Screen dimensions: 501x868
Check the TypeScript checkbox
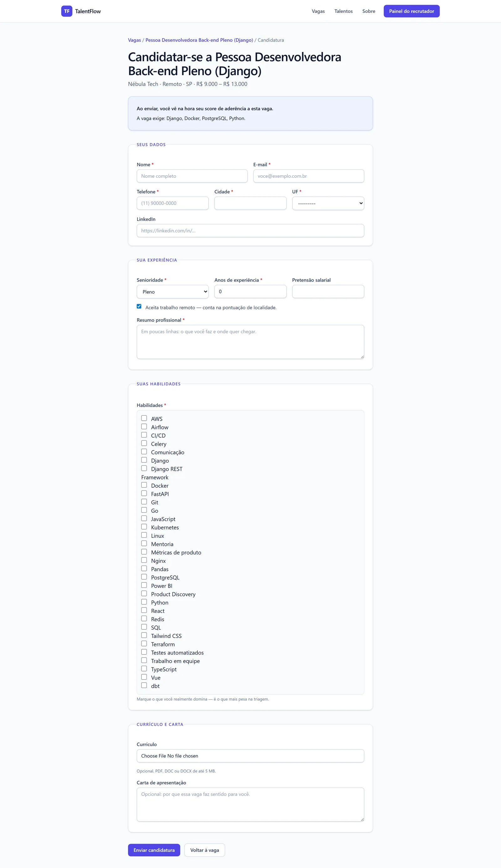pos(144,669)
